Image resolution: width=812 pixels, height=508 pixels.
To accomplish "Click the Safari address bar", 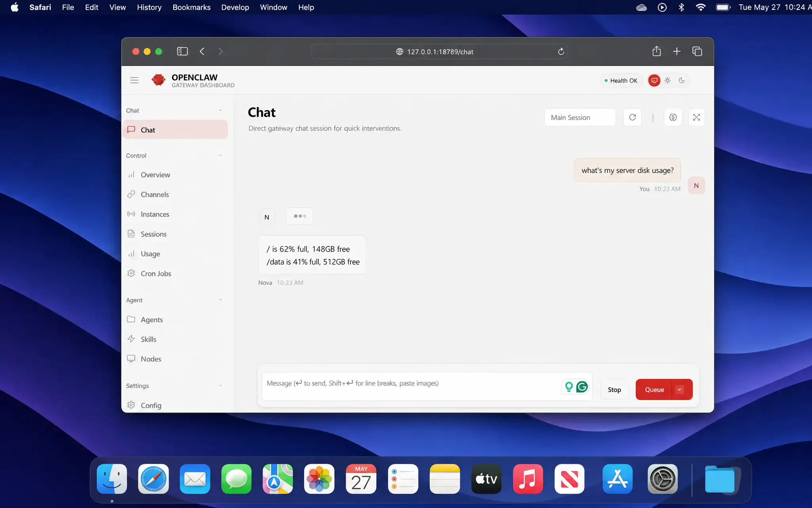I will pyautogui.click(x=439, y=52).
